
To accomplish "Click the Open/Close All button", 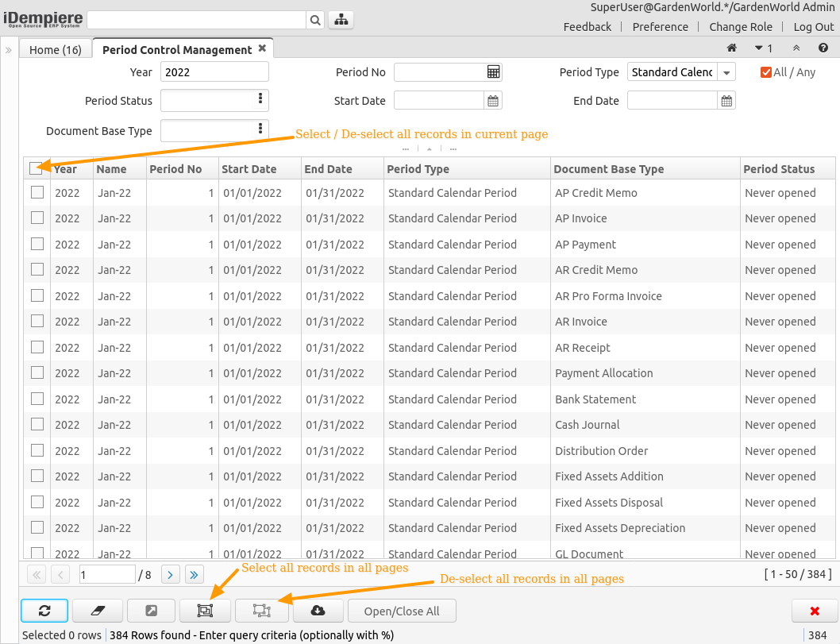I will click(402, 611).
